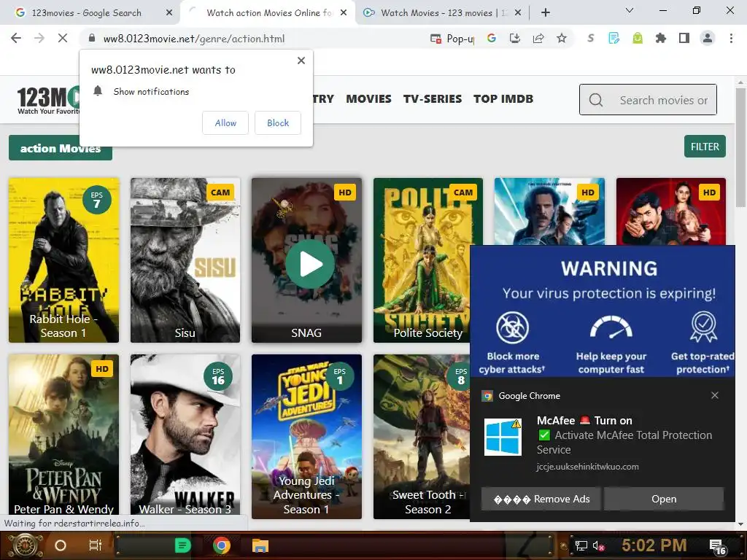The width and height of the screenshot is (747, 560).
Task: Open the blue notes extension icon
Action: tap(614, 38)
